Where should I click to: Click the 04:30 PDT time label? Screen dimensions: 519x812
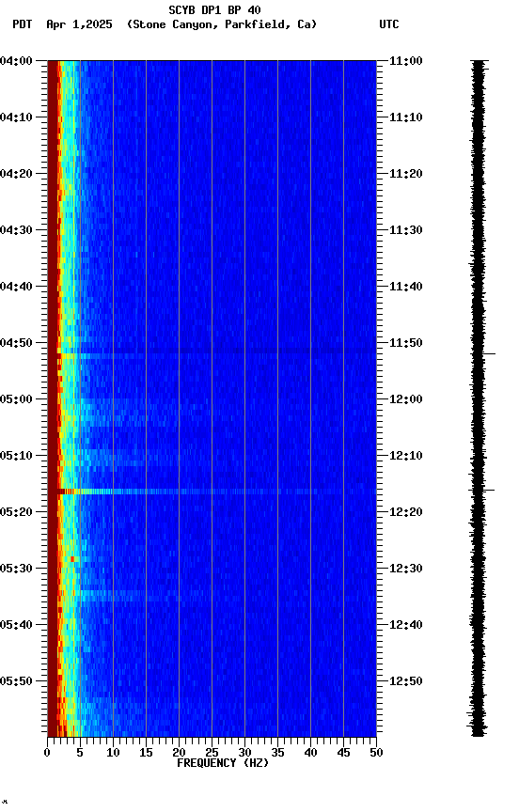click(16, 230)
